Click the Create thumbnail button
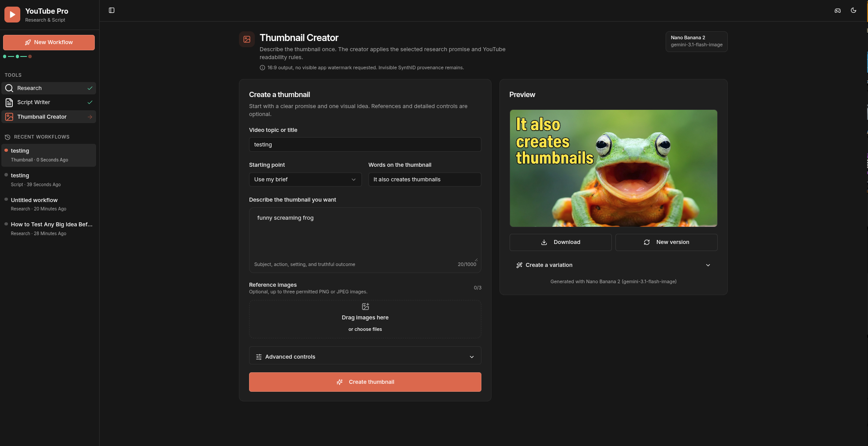This screenshot has width=868, height=446. [x=365, y=382]
